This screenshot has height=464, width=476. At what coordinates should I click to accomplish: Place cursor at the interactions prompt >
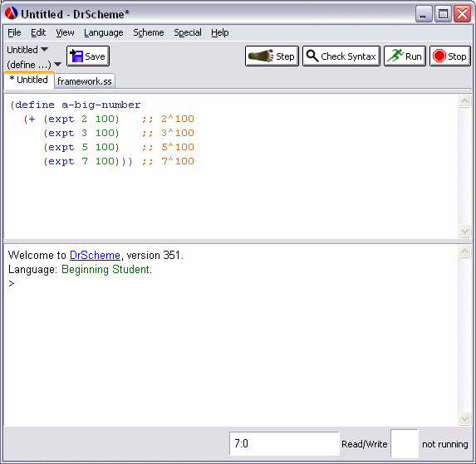tap(12, 284)
